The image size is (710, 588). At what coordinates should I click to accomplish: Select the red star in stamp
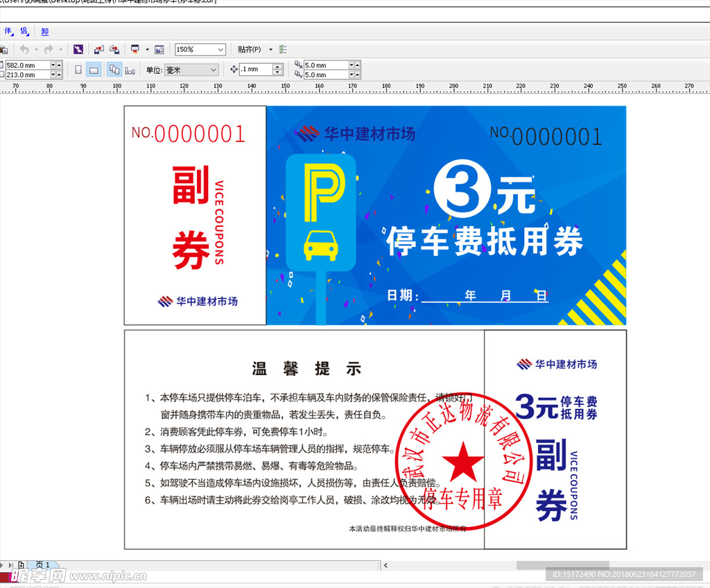click(462, 462)
